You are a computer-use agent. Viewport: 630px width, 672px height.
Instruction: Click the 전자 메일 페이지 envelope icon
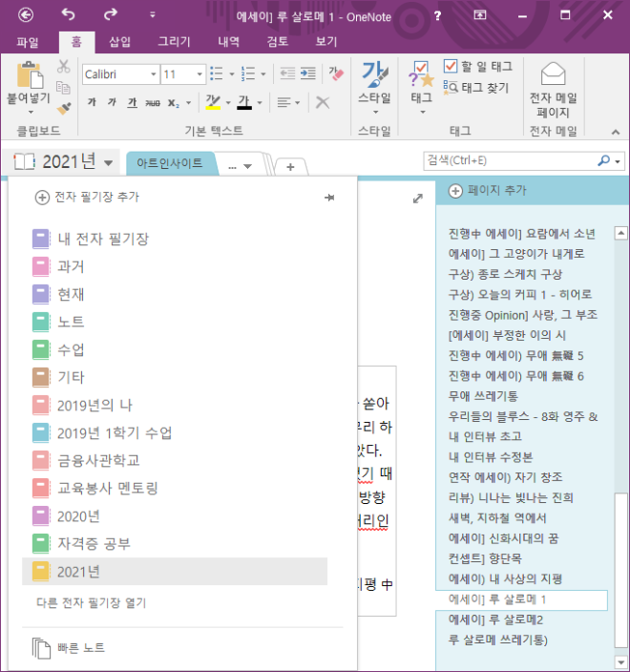tap(553, 73)
